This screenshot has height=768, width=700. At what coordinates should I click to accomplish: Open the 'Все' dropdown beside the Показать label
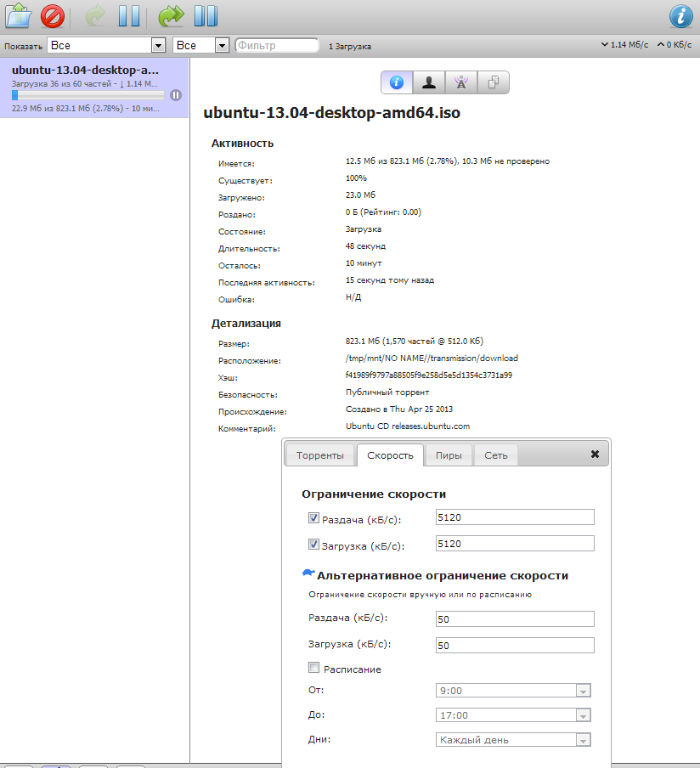tap(106, 46)
